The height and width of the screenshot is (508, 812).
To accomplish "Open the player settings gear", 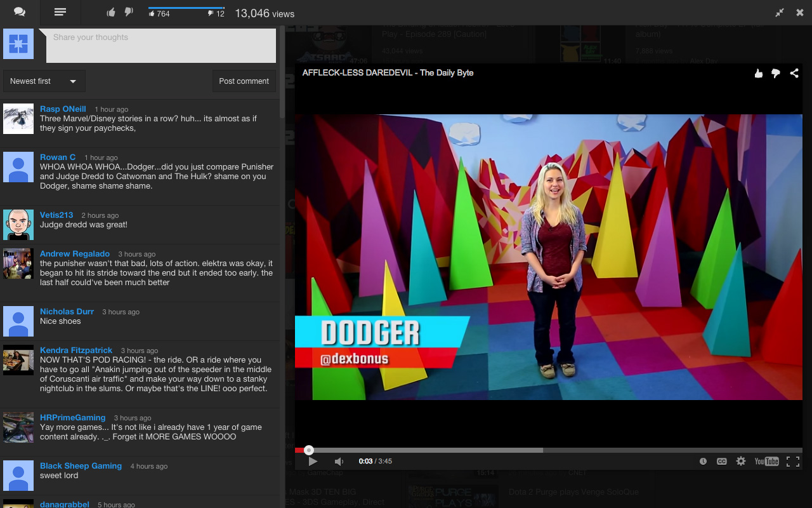I will 741,461.
